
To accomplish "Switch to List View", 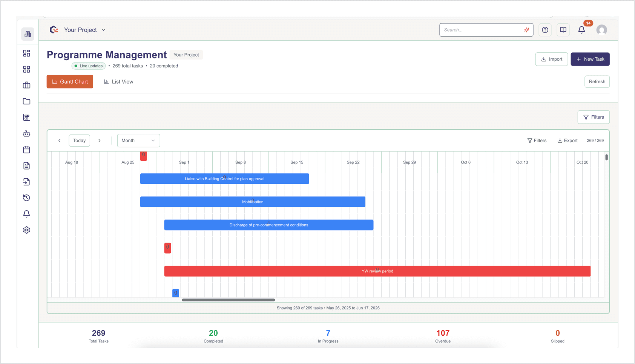I will coord(118,81).
